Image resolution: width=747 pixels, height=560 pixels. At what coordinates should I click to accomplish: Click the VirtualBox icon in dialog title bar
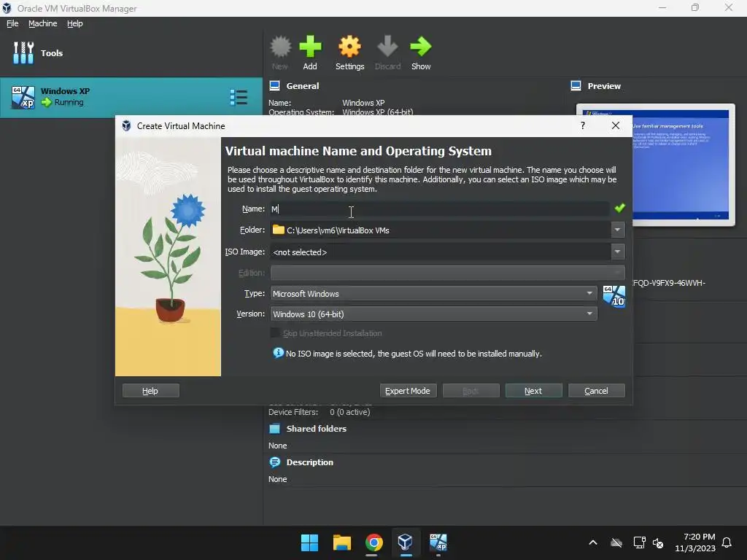click(x=126, y=125)
